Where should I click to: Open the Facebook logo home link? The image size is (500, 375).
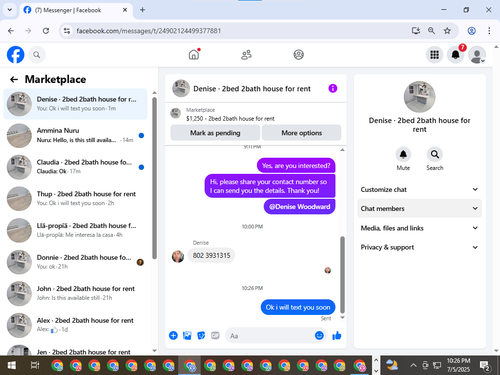(15, 55)
